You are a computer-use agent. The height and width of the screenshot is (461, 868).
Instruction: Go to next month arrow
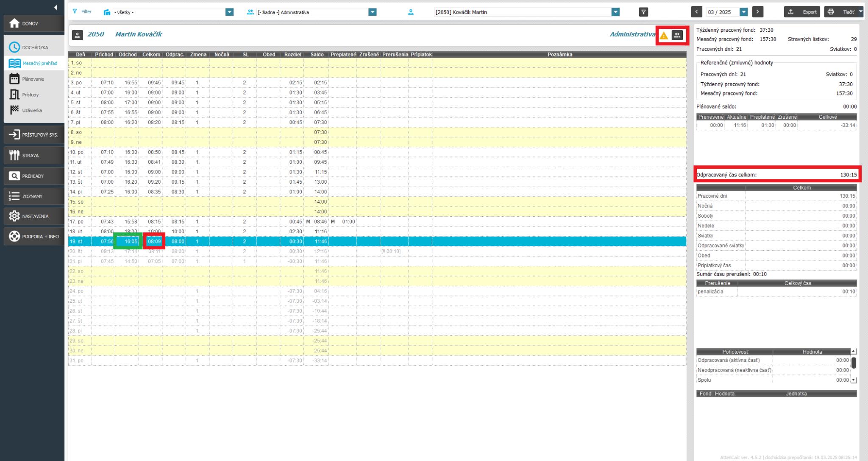pos(758,12)
